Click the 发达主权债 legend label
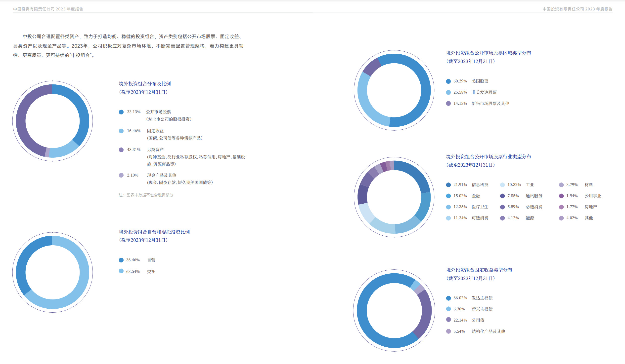Viewport: 625px width, 364px height. point(482,298)
